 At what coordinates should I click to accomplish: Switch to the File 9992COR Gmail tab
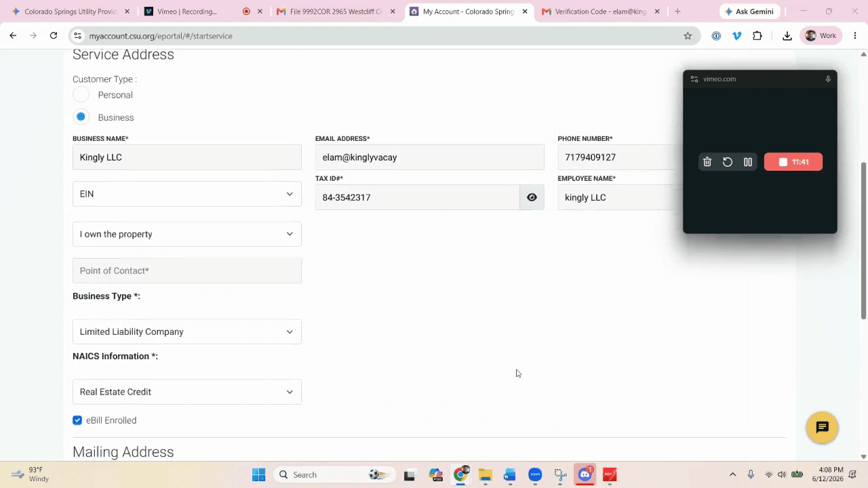336,12
